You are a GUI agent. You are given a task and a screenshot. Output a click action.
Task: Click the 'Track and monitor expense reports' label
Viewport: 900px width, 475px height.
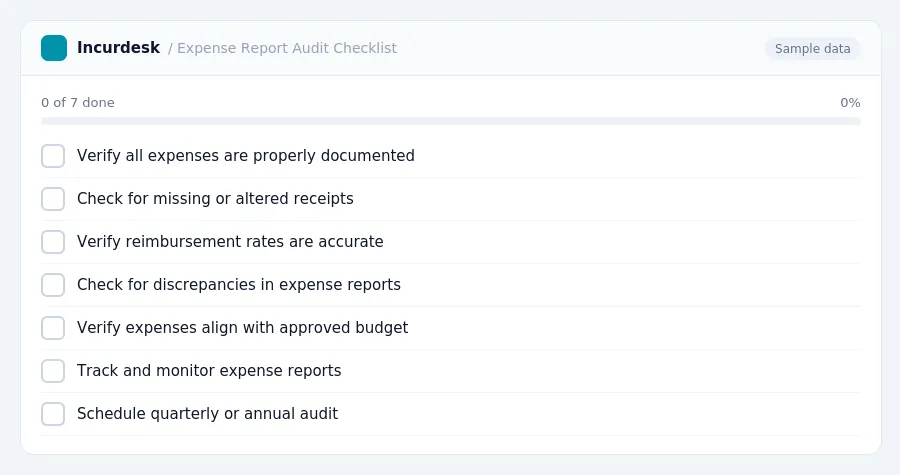(x=209, y=371)
